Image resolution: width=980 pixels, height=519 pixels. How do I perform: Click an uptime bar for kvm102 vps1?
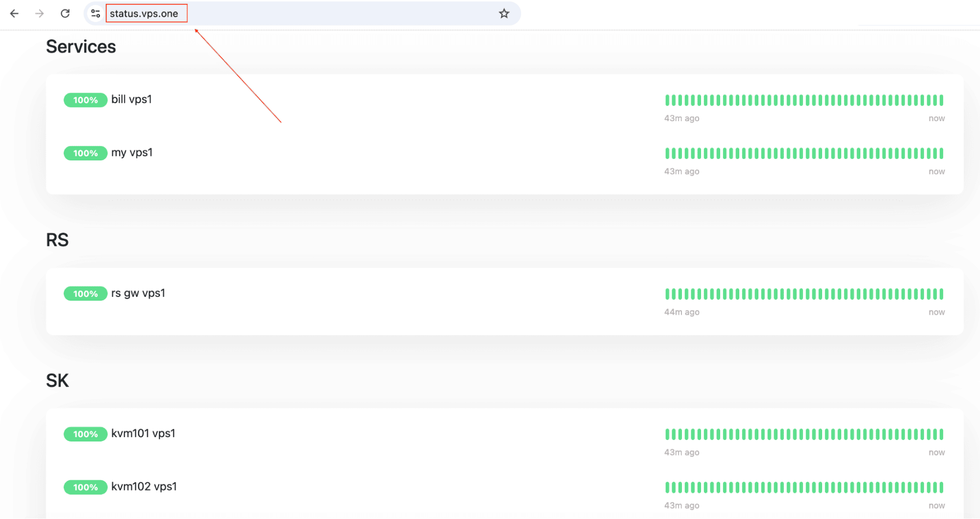point(804,488)
